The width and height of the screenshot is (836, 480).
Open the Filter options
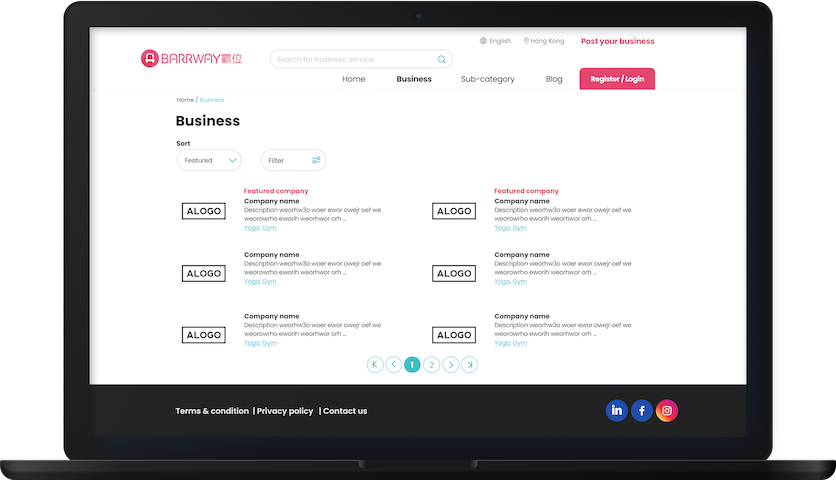[x=293, y=160]
